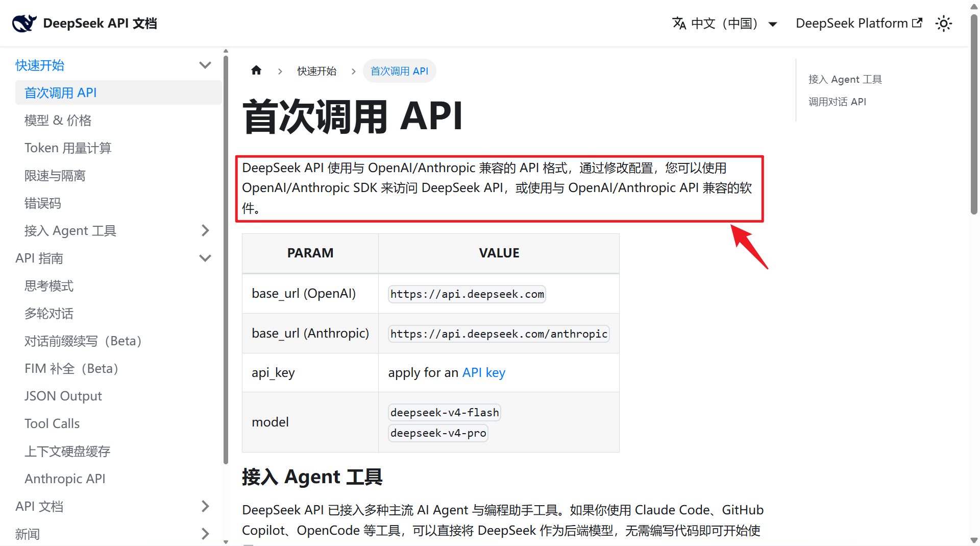
Task: Click the VALUE column header
Action: (x=499, y=253)
